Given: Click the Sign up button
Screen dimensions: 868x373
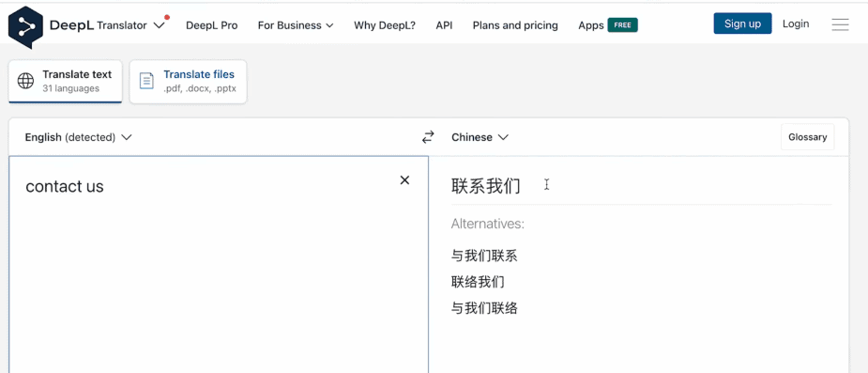Looking at the screenshot, I should point(742,23).
